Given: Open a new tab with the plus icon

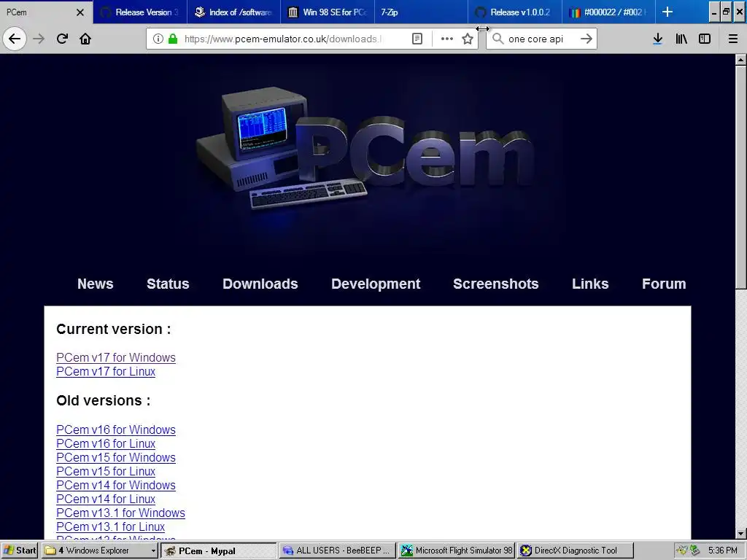Looking at the screenshot, I should [x=667, y=12].
